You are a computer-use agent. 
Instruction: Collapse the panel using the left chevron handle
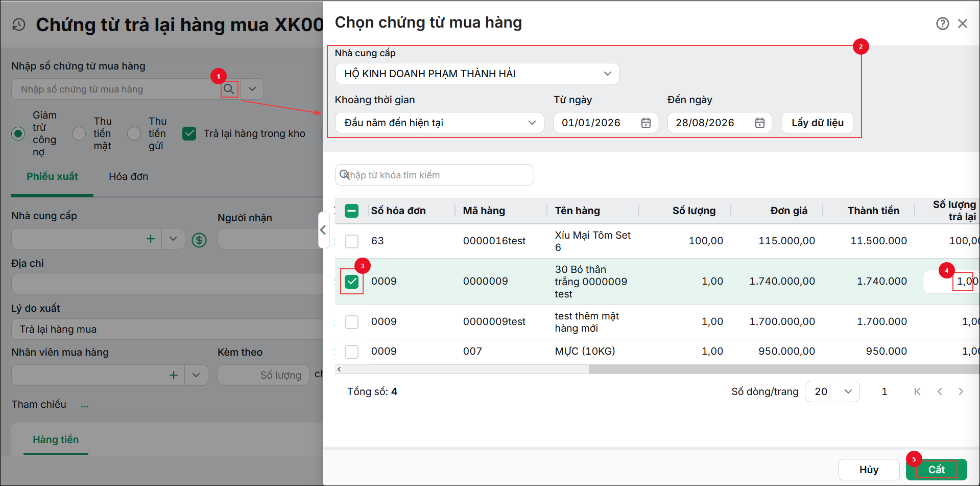coord(323,230)
